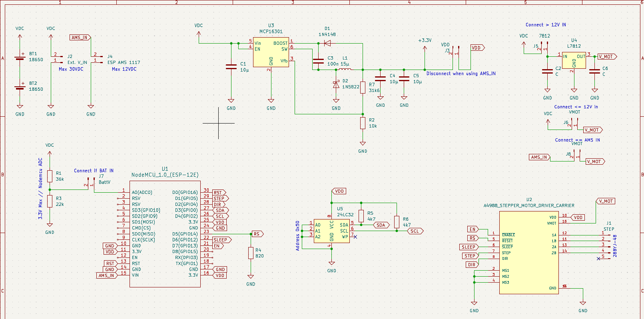Viewport: 644px width, 319px height.
Task: Click the 'Address 0x50' vertical note
Action: 297,236
